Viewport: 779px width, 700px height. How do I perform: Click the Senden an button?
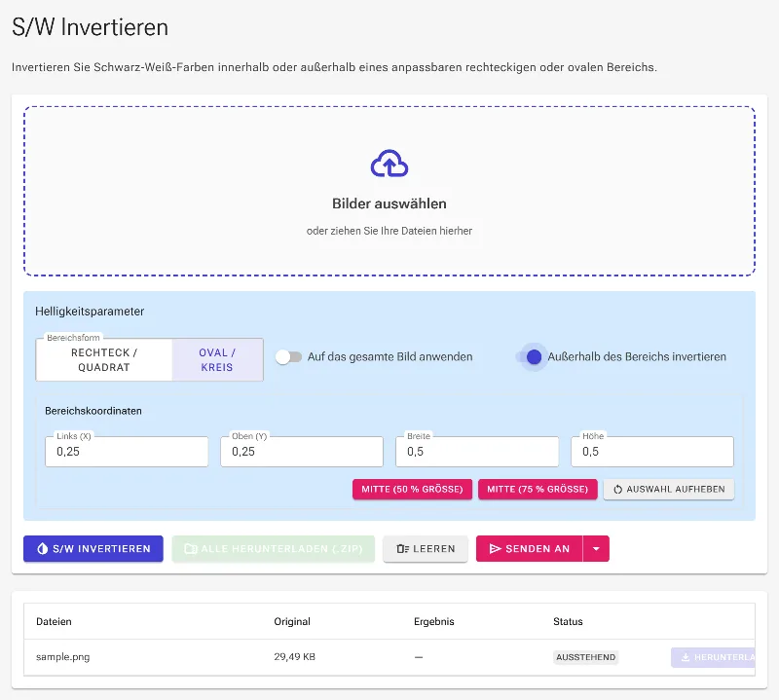(x=529, y=548)
